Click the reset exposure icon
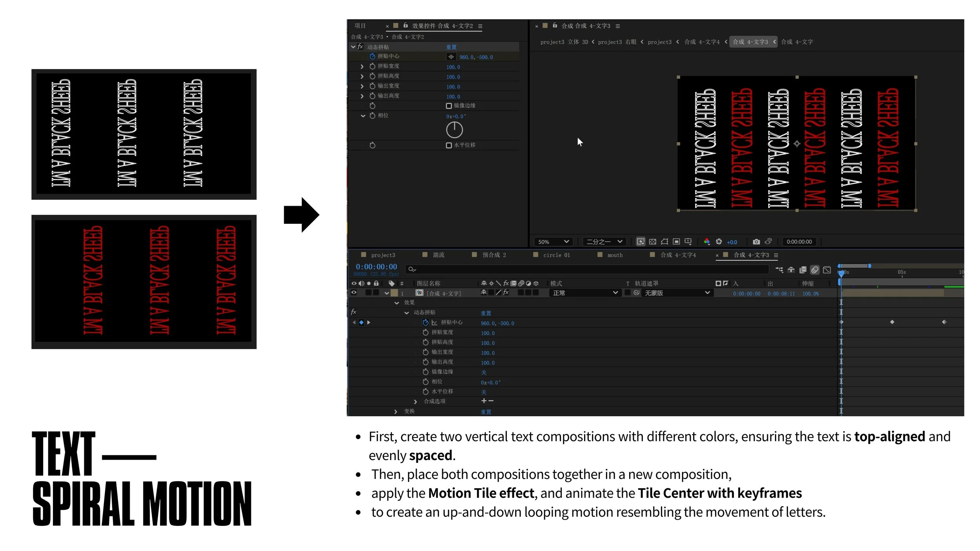 [719, 242]
